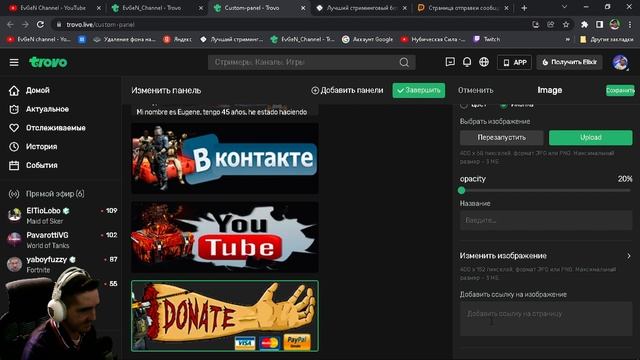Open the Chrome extensions puzzle icon
Viewport: 640px width, 360px height.
584,24
